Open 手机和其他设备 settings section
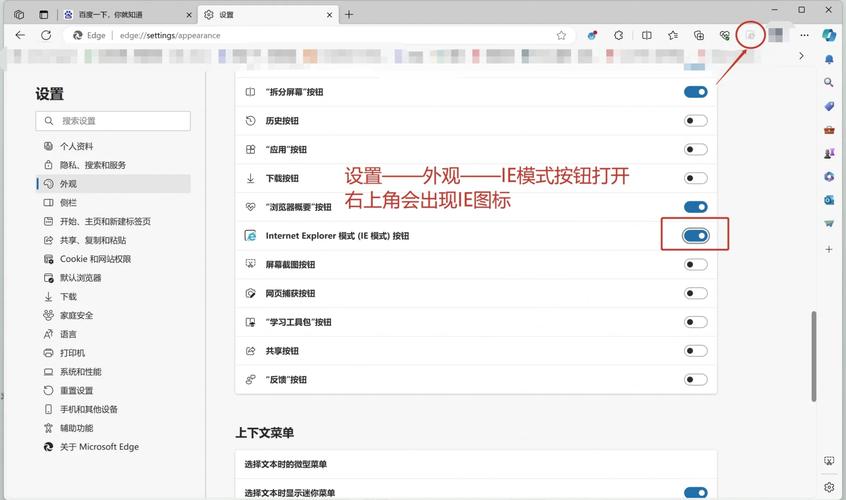 [x=113, y=409]
